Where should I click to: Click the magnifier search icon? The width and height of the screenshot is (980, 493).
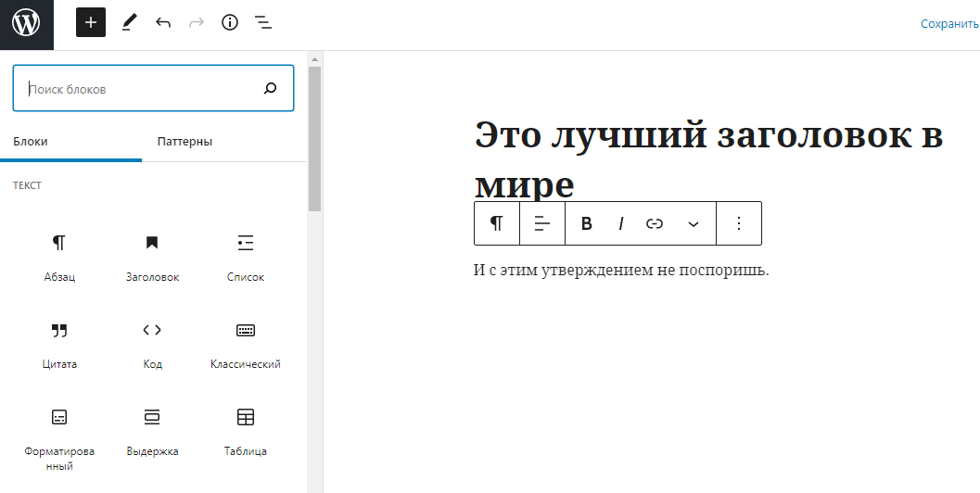tap(270, 88)
